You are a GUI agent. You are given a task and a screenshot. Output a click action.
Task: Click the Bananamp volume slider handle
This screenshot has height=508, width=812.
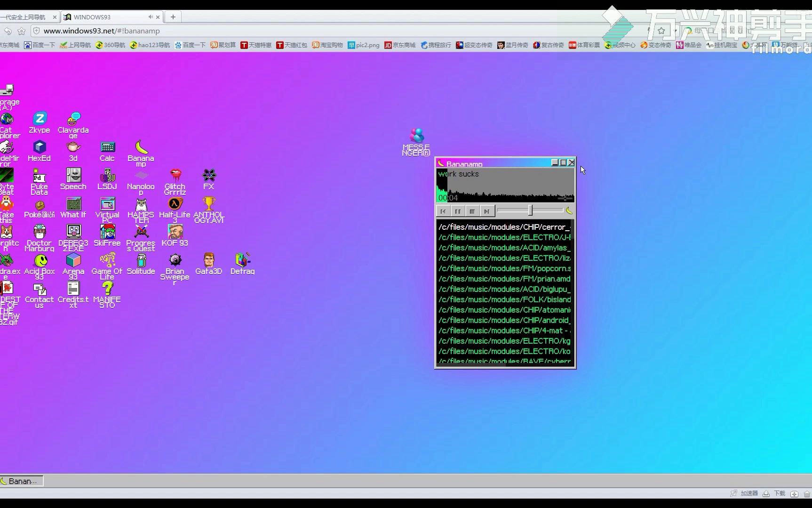tap(531, 210)
